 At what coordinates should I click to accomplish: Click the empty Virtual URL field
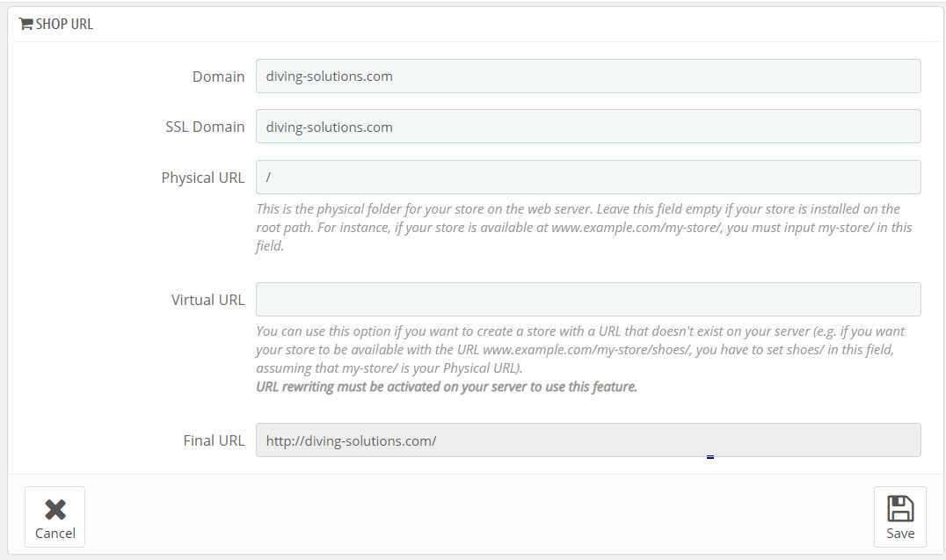(588, 299)
